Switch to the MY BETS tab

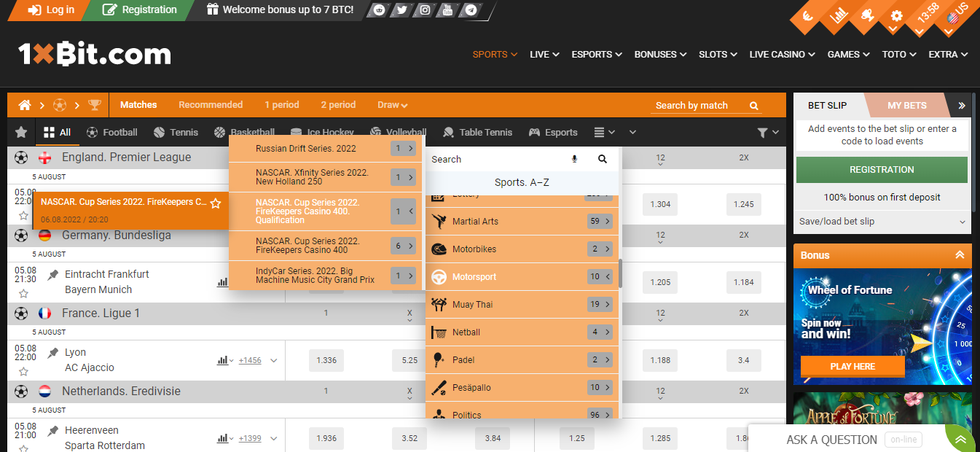pyautogui.click(x=907, y=104)
